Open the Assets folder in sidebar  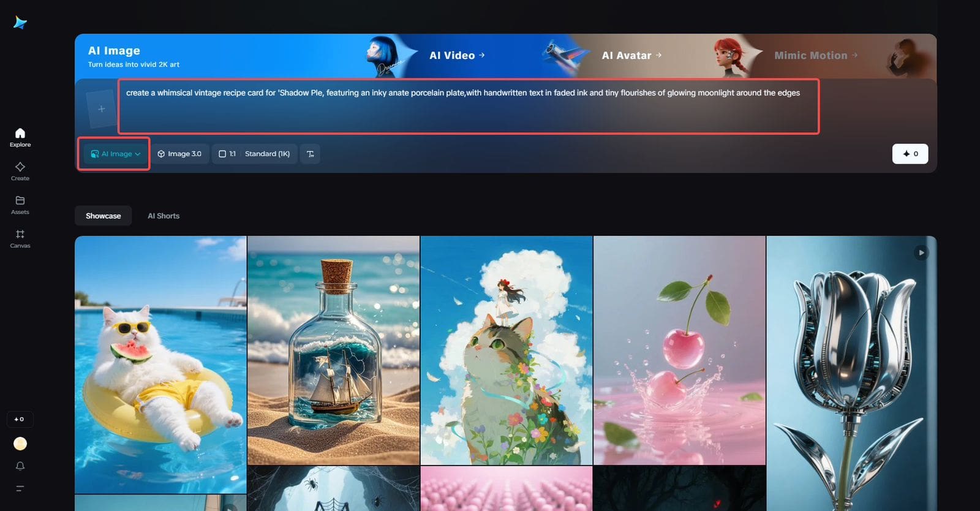coord(20,205)
